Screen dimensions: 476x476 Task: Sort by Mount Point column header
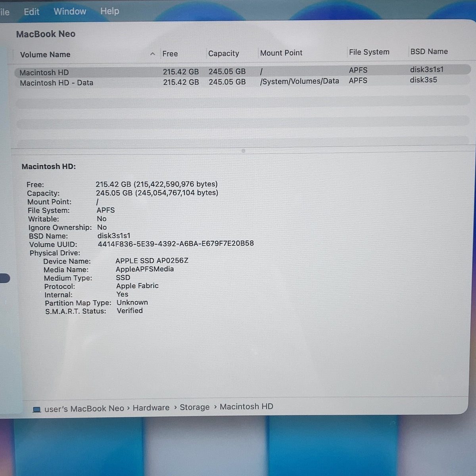coord(281,53)
